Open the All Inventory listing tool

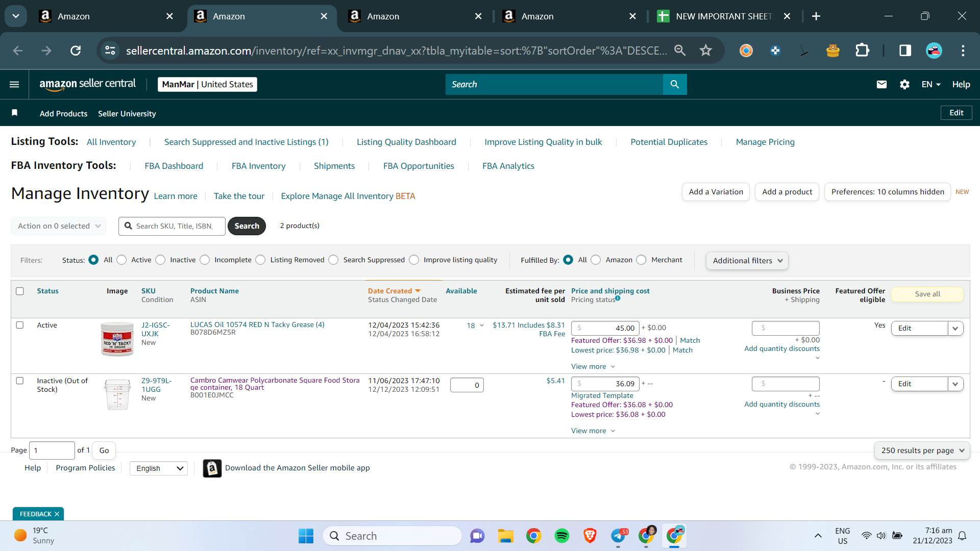point(111,142)
